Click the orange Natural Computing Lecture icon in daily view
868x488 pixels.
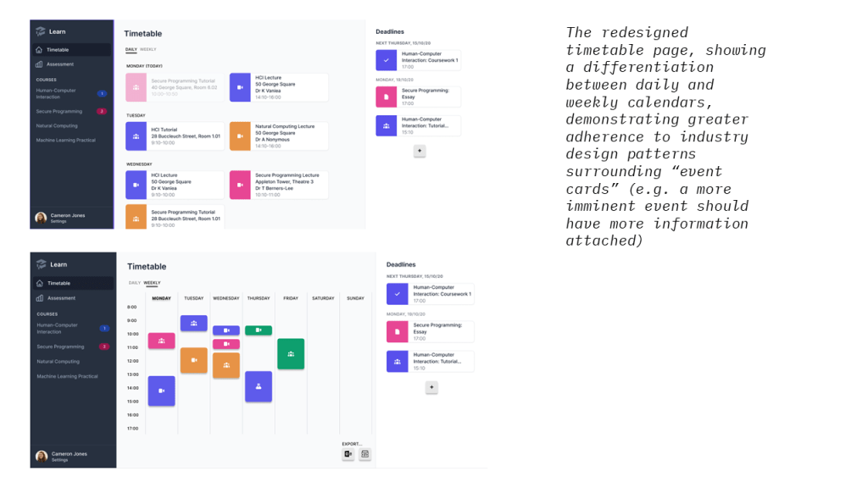pyautogui.click(x=241, y=136)
